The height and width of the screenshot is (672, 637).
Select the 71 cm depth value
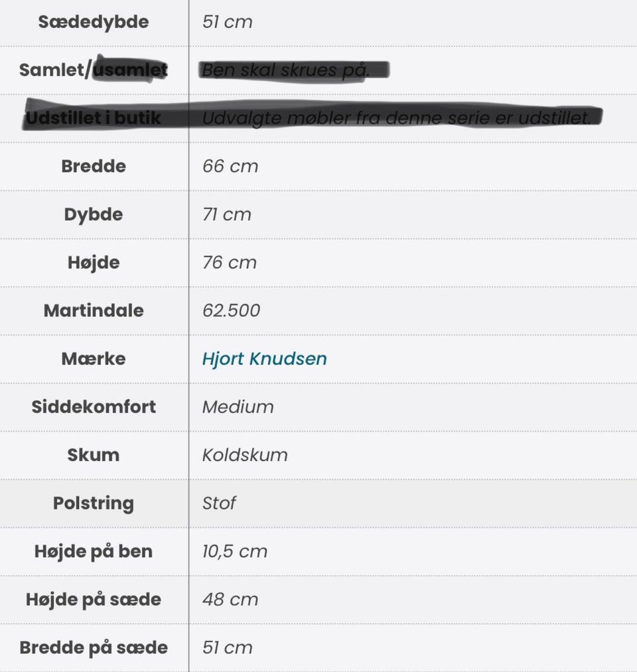click(x=227, y=214)
